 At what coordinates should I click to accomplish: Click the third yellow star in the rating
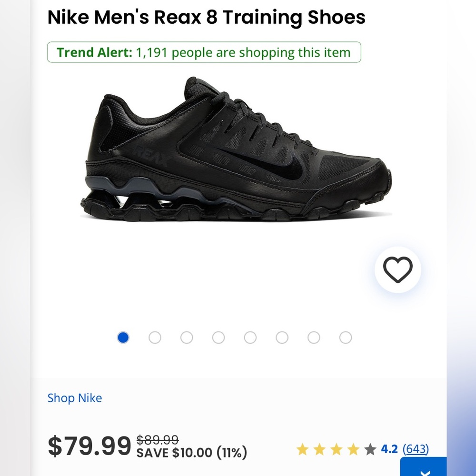coord(337,448)
